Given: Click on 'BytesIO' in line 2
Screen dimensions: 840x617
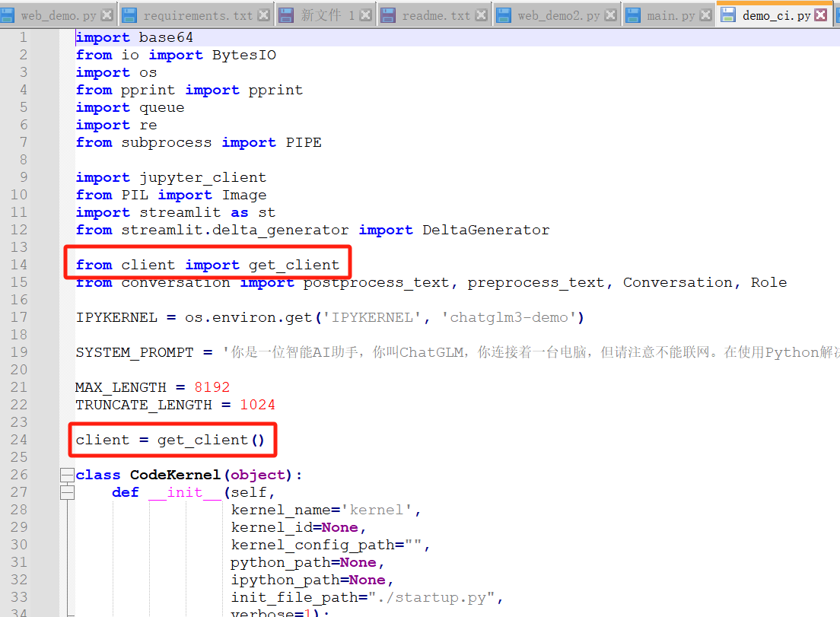Looking at the screenshot, I should [x=244, y=56].
